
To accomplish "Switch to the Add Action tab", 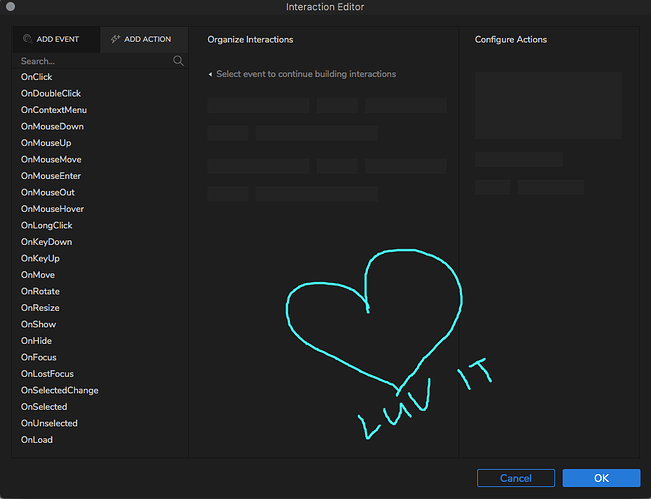I will pyautogui.click(x=141, y=39).
